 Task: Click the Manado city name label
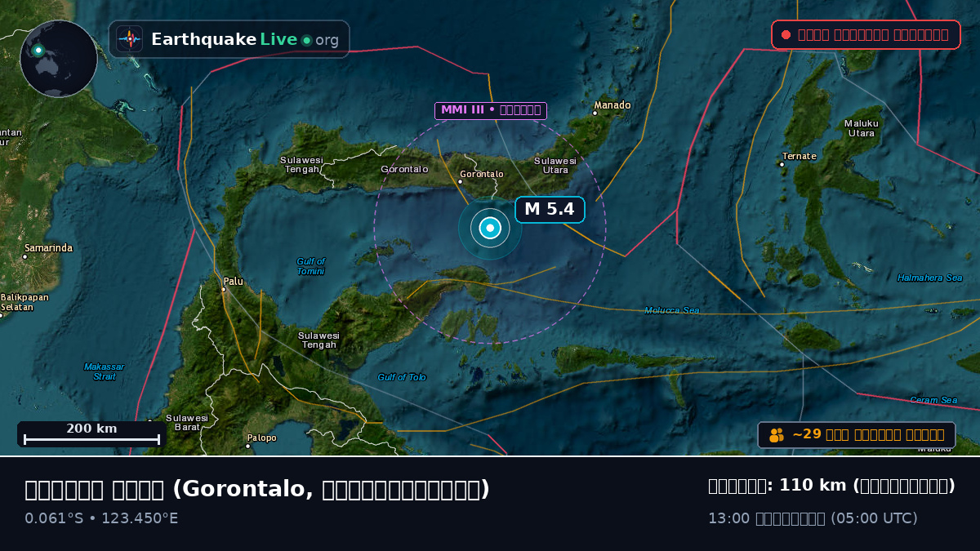(612, 104)
